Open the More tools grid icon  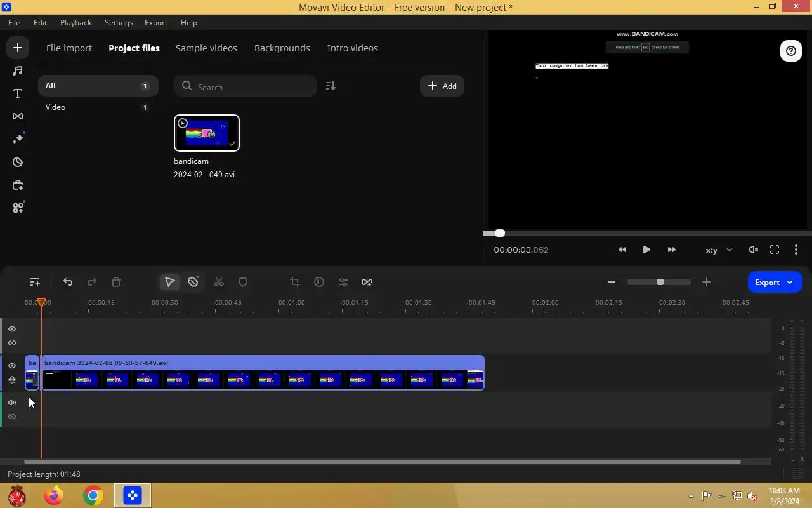(x=18, y=208)
